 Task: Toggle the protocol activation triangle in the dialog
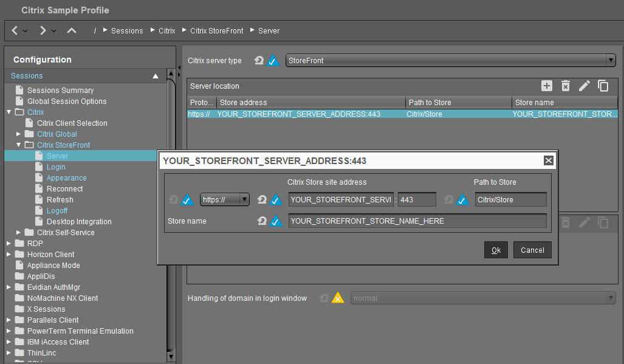(187, 199)
